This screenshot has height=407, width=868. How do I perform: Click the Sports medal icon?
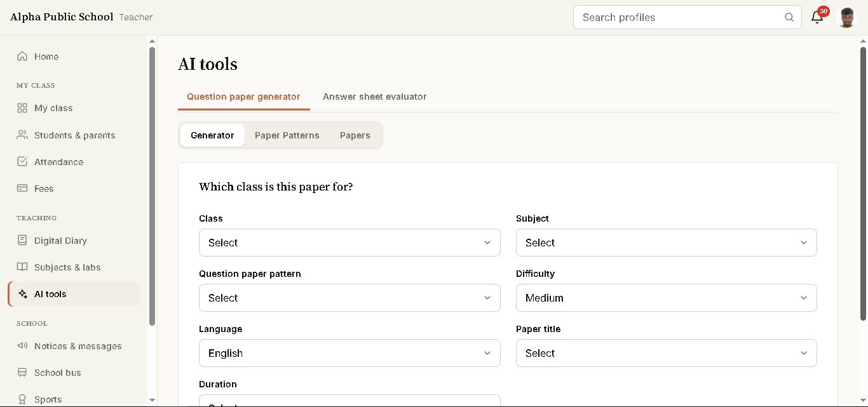point(22,399)
